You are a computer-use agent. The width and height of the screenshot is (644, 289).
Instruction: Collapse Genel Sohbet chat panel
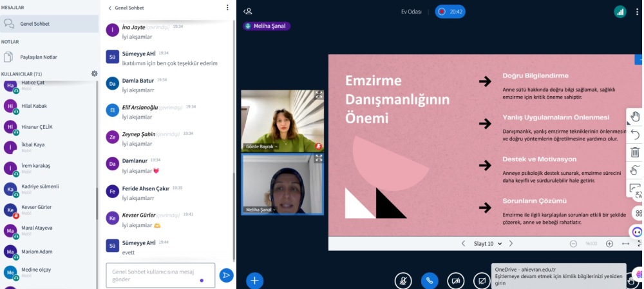pos(110,8)
